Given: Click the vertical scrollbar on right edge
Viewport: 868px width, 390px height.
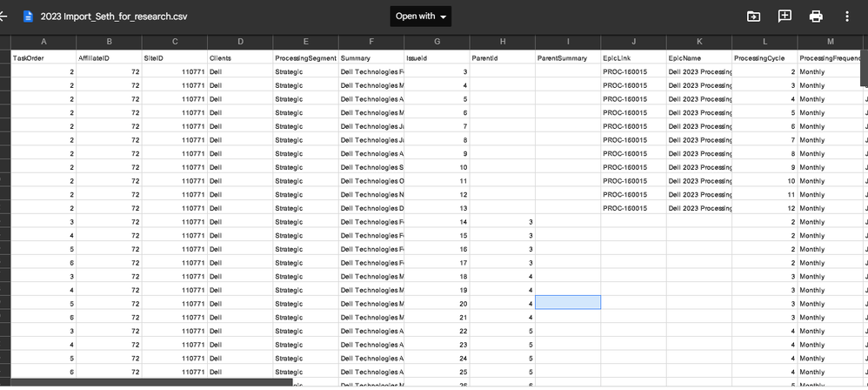Looking at the screenshot, I should pos(864,70).
